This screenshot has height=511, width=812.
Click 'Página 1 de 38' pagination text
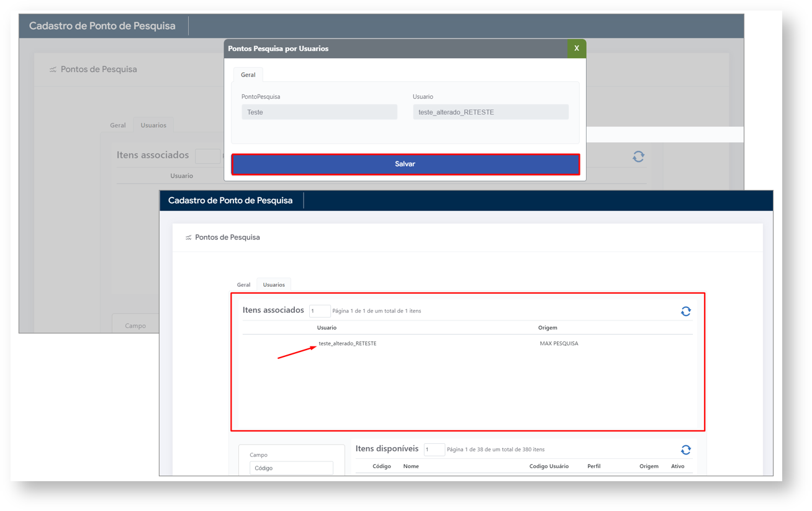[496, 450]
